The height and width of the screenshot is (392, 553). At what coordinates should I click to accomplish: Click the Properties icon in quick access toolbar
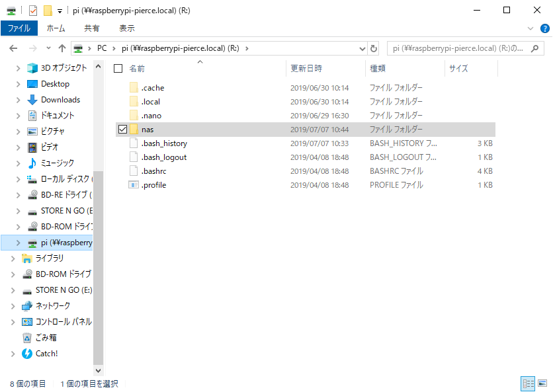click(33, 10)
